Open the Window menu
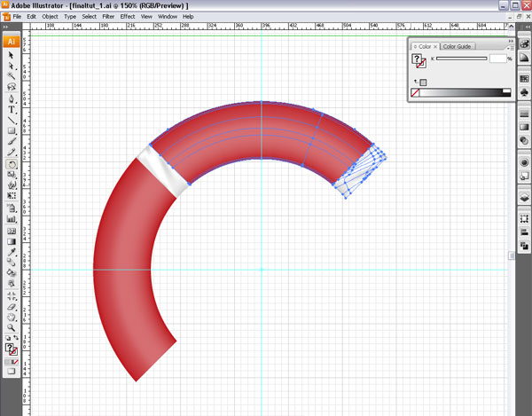This screenshot has width=532, height=416. [168, 16]
